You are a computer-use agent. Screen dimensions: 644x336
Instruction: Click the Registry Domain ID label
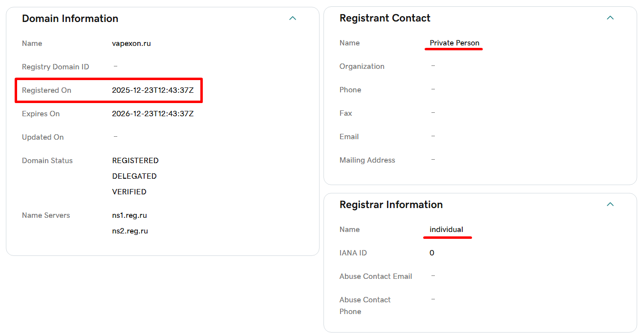[x=56, y=67]
